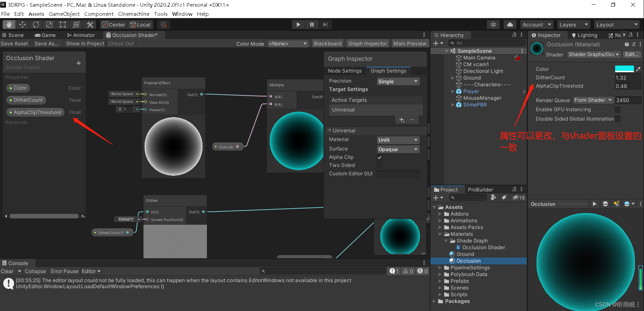This screenshot has height=311, width=644.
Task: Toggle console info message filter
Action: [x=394, y=271]
